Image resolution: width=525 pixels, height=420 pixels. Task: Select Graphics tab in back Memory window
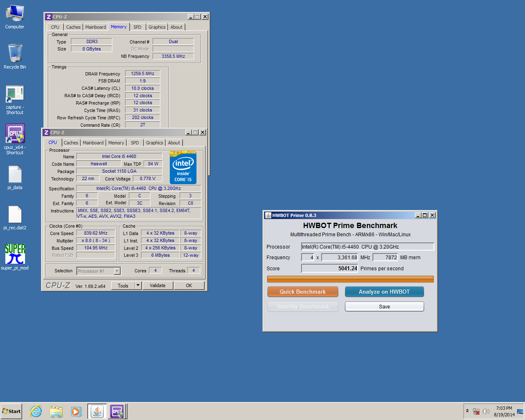(x=157, y=27)
